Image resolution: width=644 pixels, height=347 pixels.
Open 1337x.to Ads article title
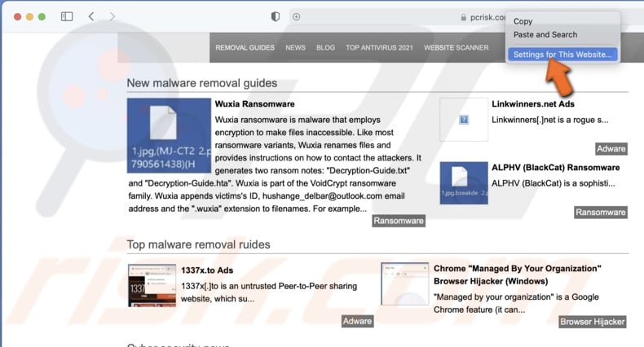click(x=207, y=270)
